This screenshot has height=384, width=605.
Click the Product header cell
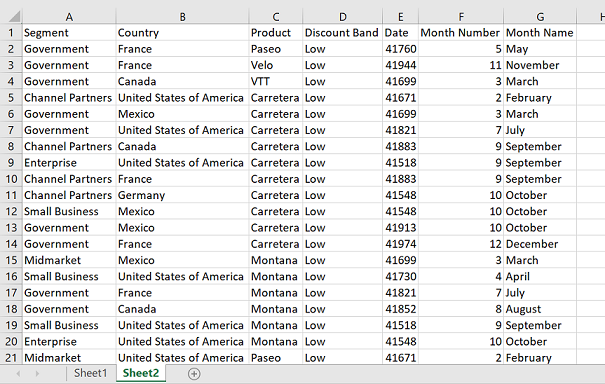(x=275, y=33)
